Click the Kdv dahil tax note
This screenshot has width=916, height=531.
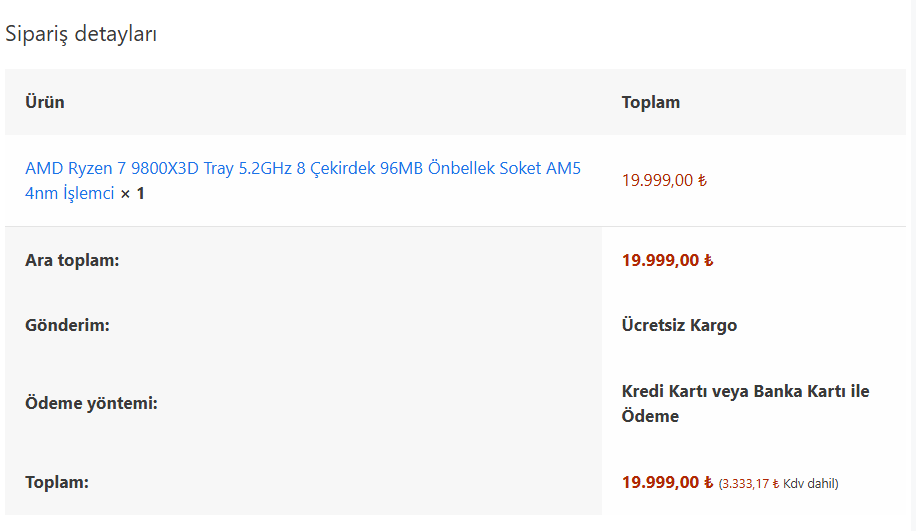click(810, 484)
